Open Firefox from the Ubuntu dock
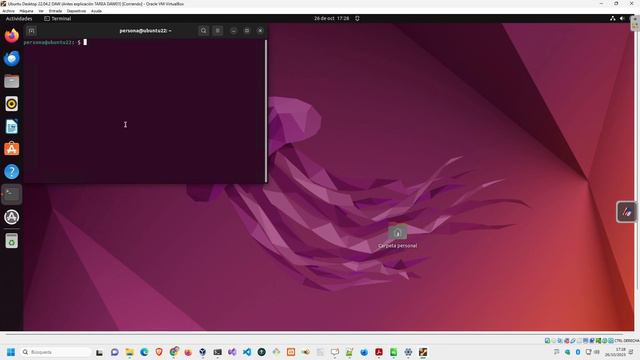Viewport: 640px width, 360px height. coord(12,36)
